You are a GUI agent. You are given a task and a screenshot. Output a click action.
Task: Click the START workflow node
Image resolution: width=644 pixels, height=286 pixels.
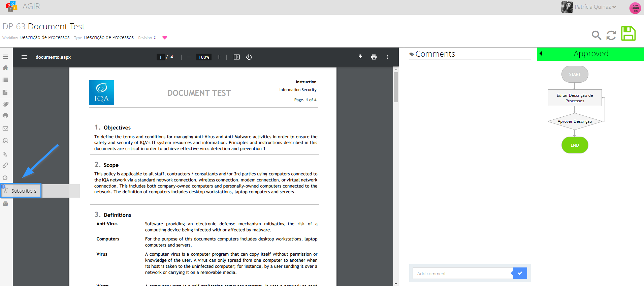tap(575, 74)
